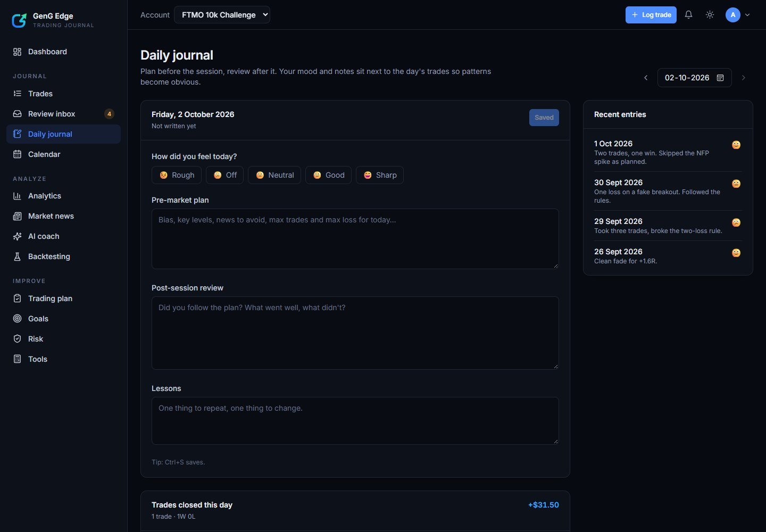The height and width of the screenshot is (532, 766).
Task: Select the Sharp mood option
Action: 380,175
